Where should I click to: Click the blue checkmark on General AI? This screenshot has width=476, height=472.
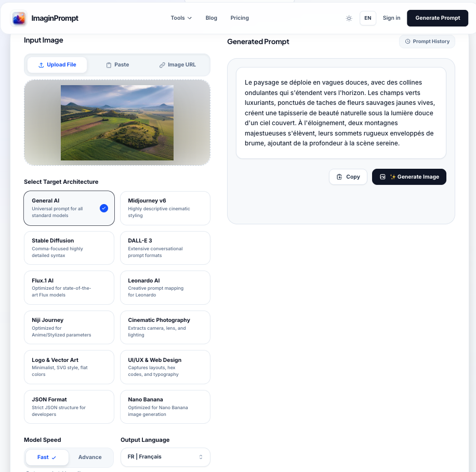click(x=104, y=208)
